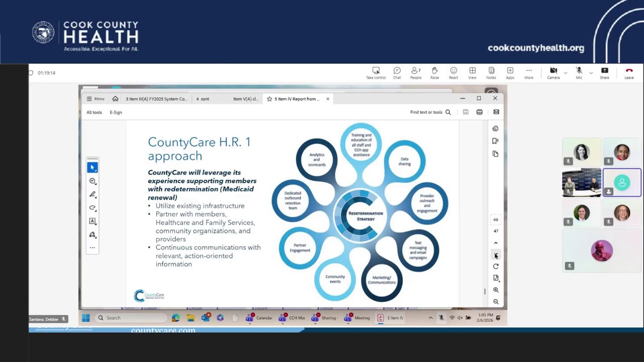The image size is (644, 362).
Task: Open the Teams 'Sharing' taskbar window
Action: click(x=325, y=318)
